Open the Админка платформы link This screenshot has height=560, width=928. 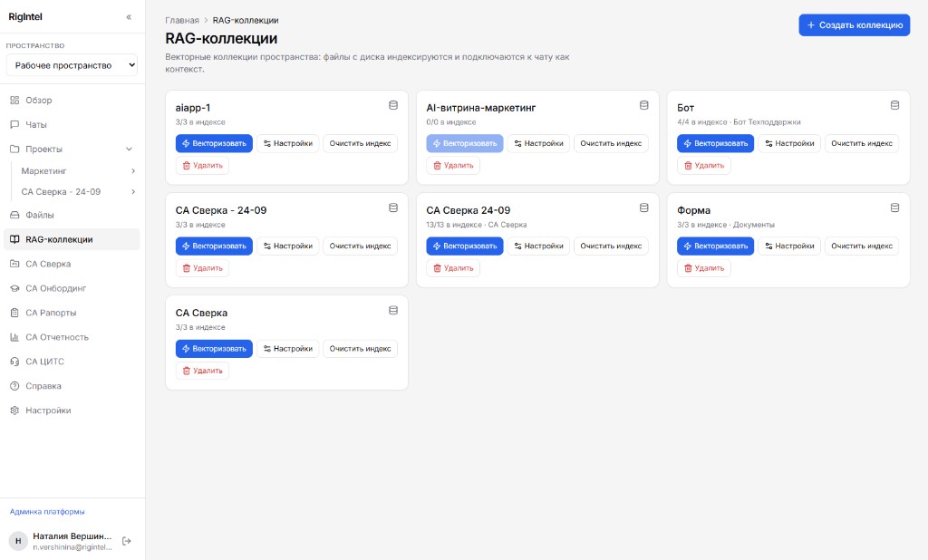[47, 511]
